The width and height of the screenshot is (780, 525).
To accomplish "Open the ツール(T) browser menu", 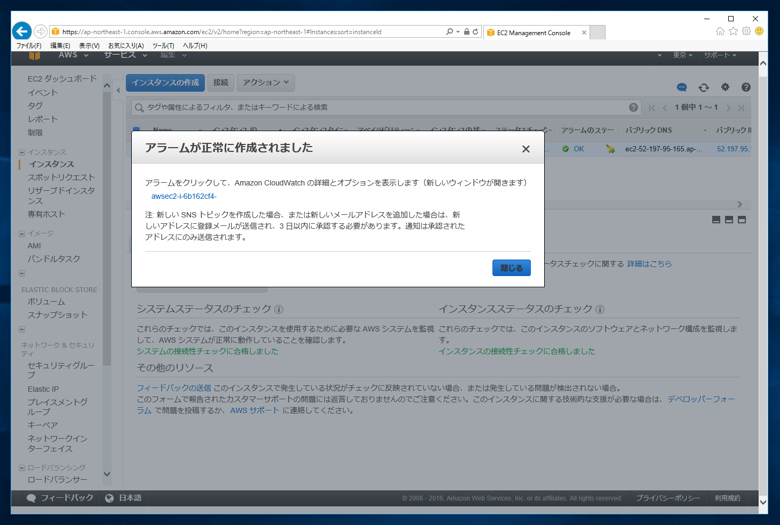I will coord(163,45).
